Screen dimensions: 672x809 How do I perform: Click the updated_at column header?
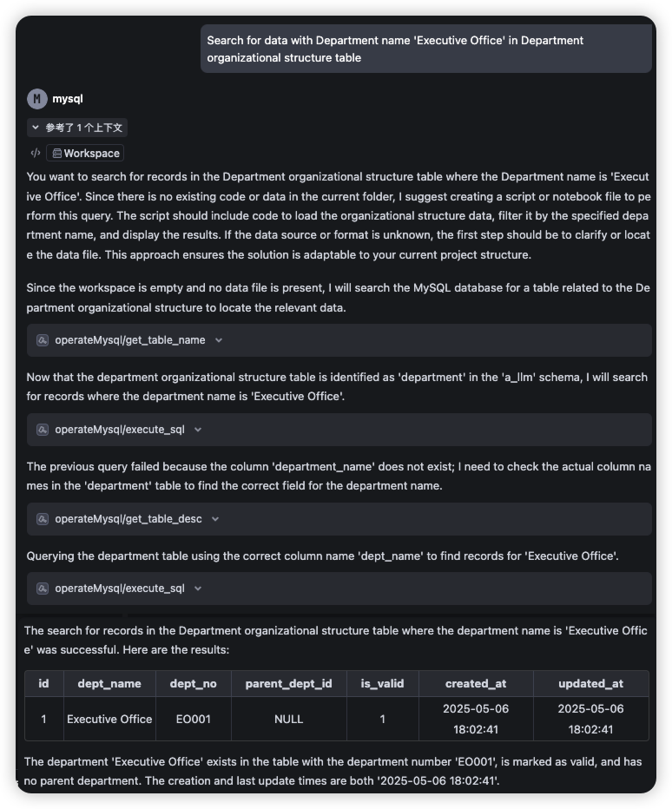[x=590, y=684]
